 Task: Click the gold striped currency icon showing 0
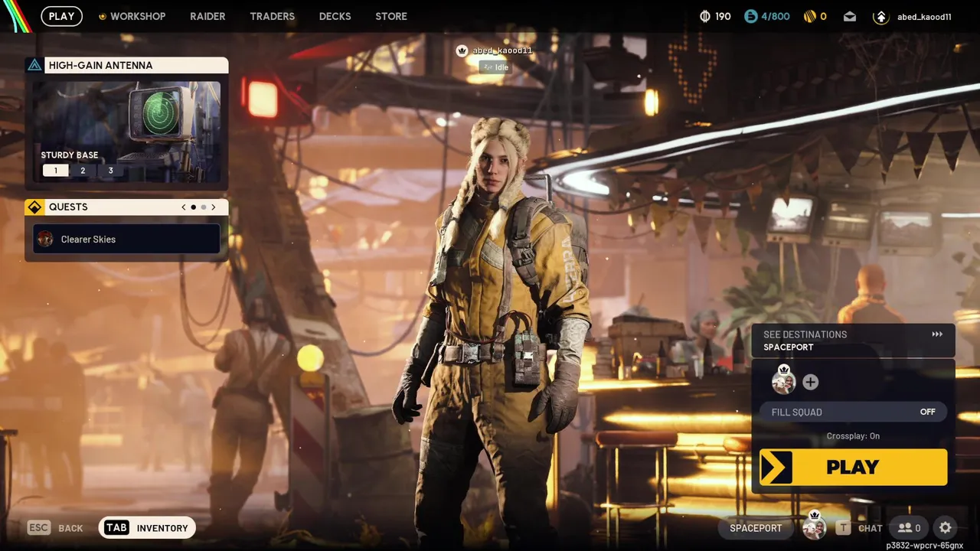(810, 16)
